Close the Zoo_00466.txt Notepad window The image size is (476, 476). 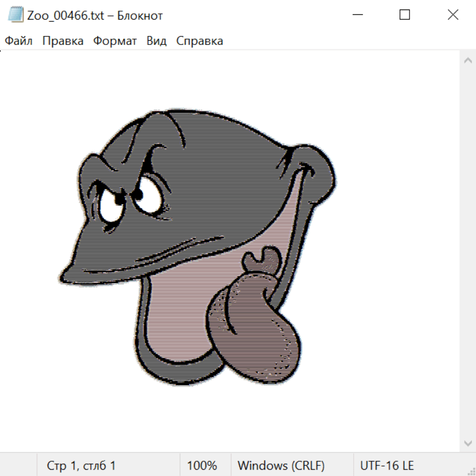pyautogui.click(x=453, y=15)
